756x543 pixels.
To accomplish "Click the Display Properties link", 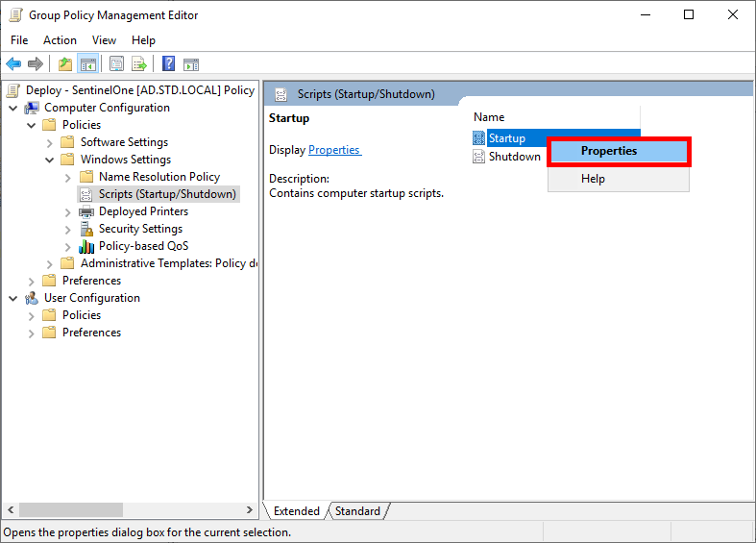I will tap(333, 150).
